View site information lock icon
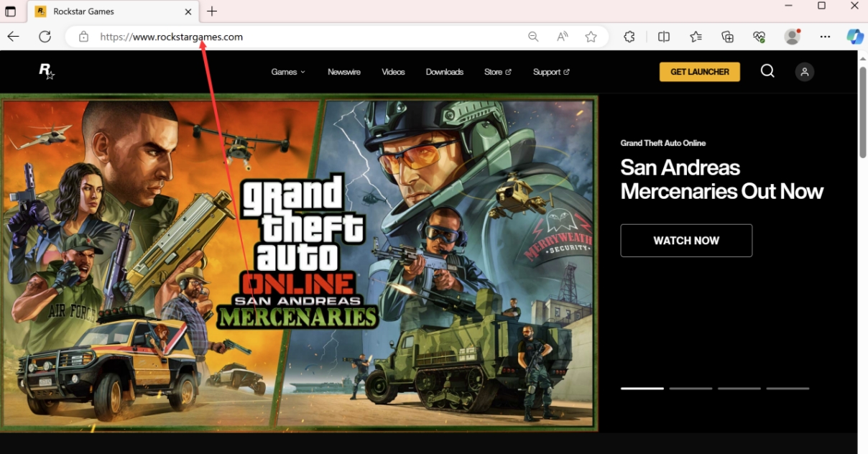 [83, 37]
